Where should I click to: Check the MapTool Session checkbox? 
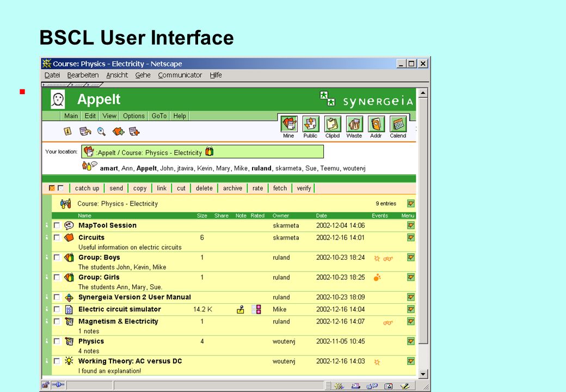pos(57,225)
